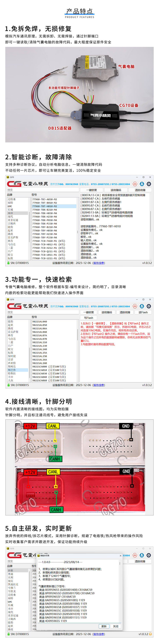Viewport: 159px width, 644px height.
Task: Select 斯巴鲁 brand in the brand list
Action: click(12, 370)
